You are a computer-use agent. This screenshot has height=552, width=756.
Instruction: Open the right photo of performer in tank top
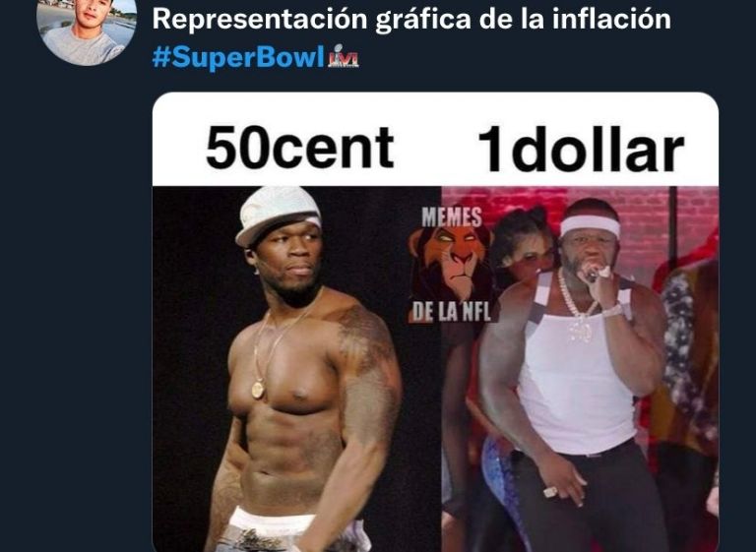[580, 369]
